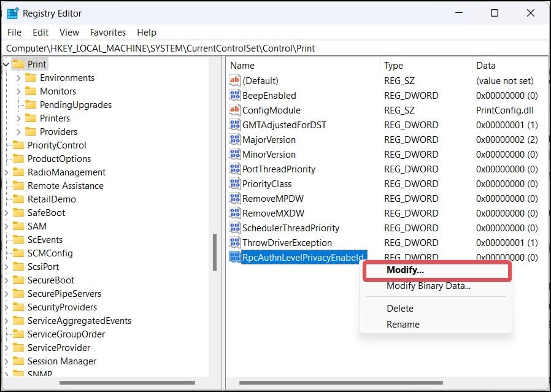The width and height of the screenshot is (551, 392).
Task: Select the SecurityProviders key
Action: tap(62, 307)
